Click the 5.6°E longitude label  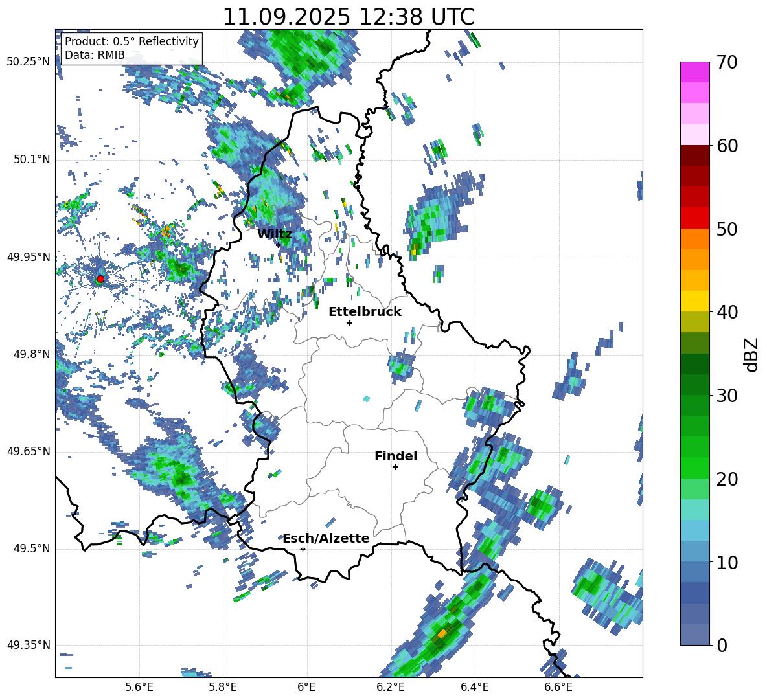pos(139,687)
